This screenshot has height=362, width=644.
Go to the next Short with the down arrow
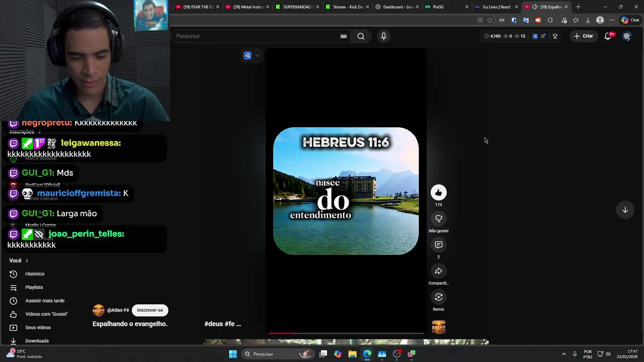[x=625, y=210]
